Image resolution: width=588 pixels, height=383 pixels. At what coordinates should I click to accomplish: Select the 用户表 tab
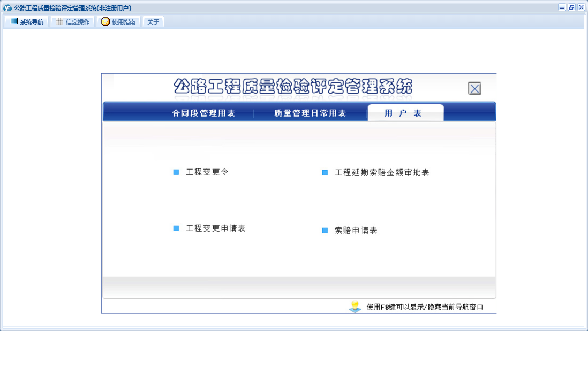coord(405,113)
